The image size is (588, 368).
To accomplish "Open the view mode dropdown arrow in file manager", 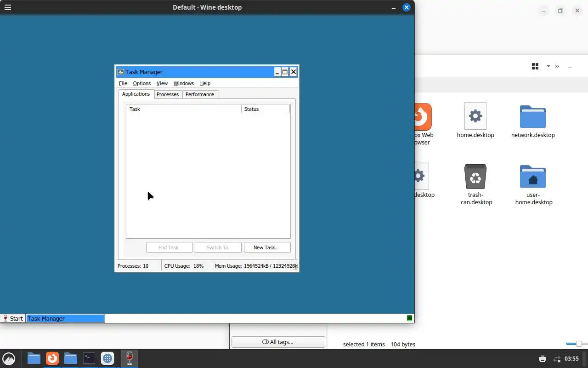I will point(548,66).
